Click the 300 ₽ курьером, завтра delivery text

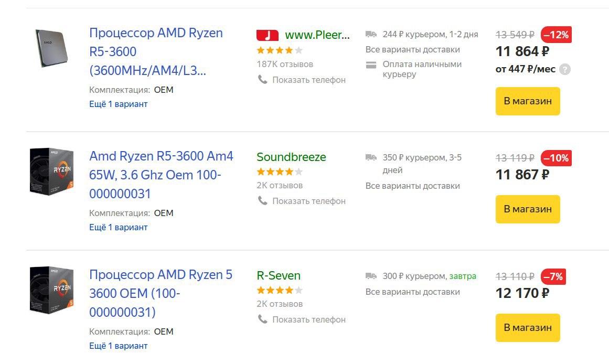point(429,276)
